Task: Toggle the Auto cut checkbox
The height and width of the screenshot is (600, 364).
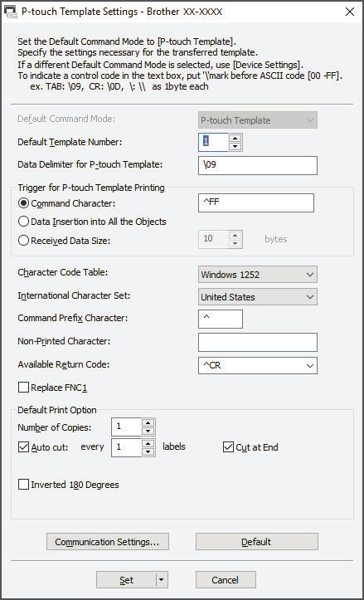Action: tap(23, 447)
